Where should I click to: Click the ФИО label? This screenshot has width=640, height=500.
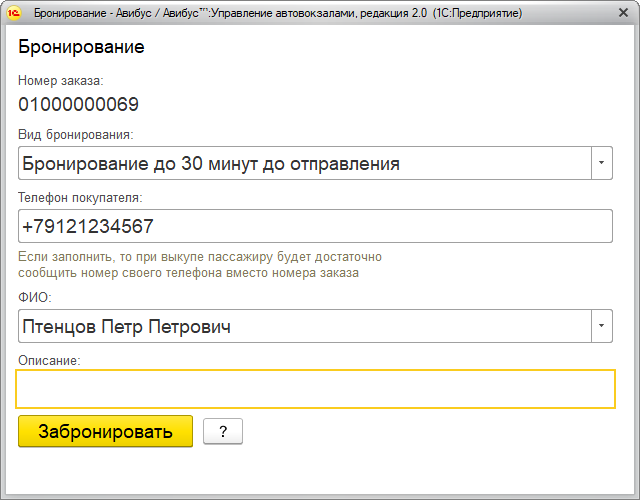click(x=34, y=297)
